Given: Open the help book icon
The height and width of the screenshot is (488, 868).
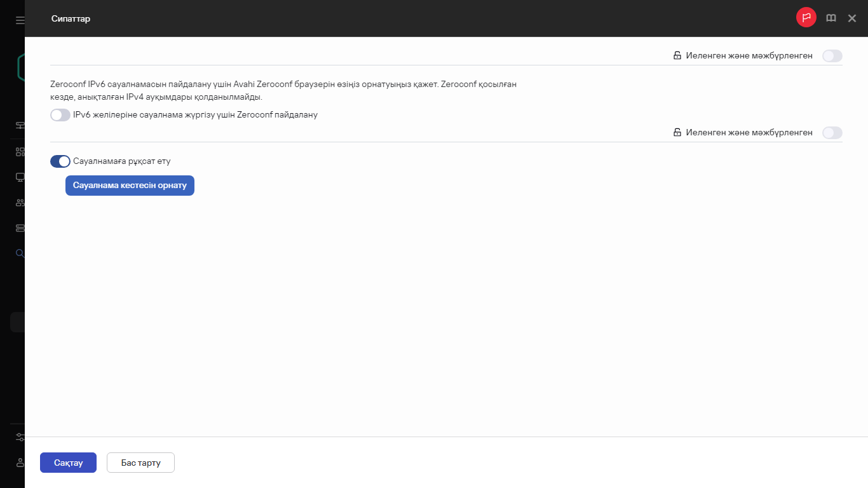Looking at the screenshot, I should coord(831,18).
